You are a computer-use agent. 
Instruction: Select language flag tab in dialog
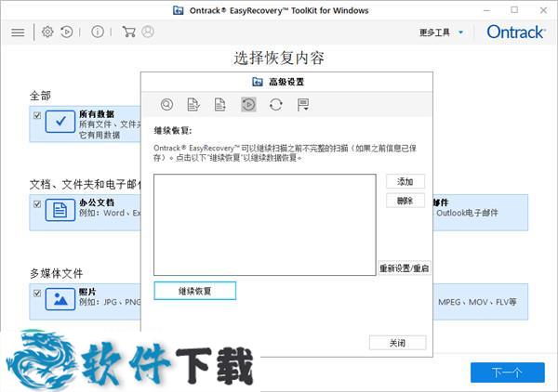[x=303, y=104]
